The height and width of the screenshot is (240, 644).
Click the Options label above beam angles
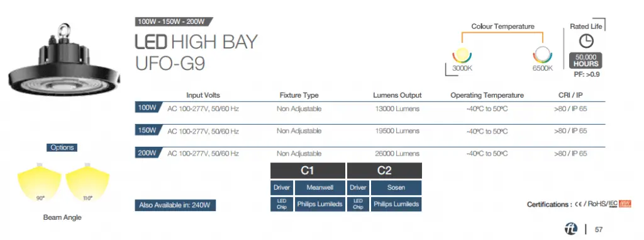pyautogui.click(x=62, y=147)
